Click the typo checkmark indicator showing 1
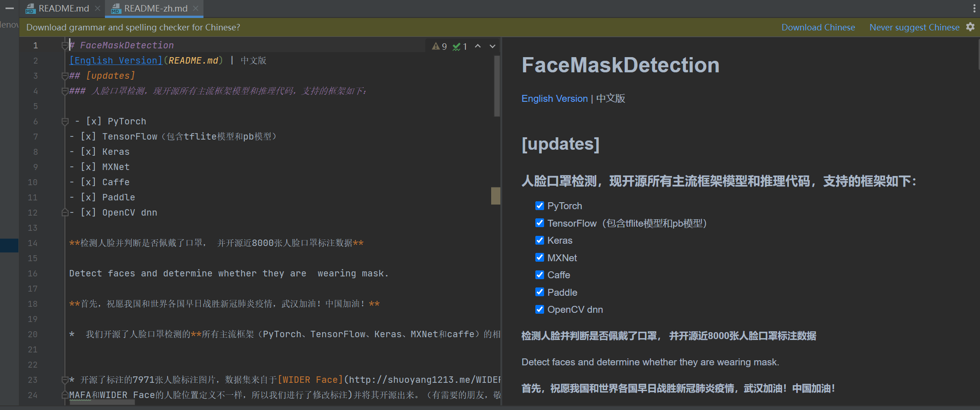 pos(460,46)
